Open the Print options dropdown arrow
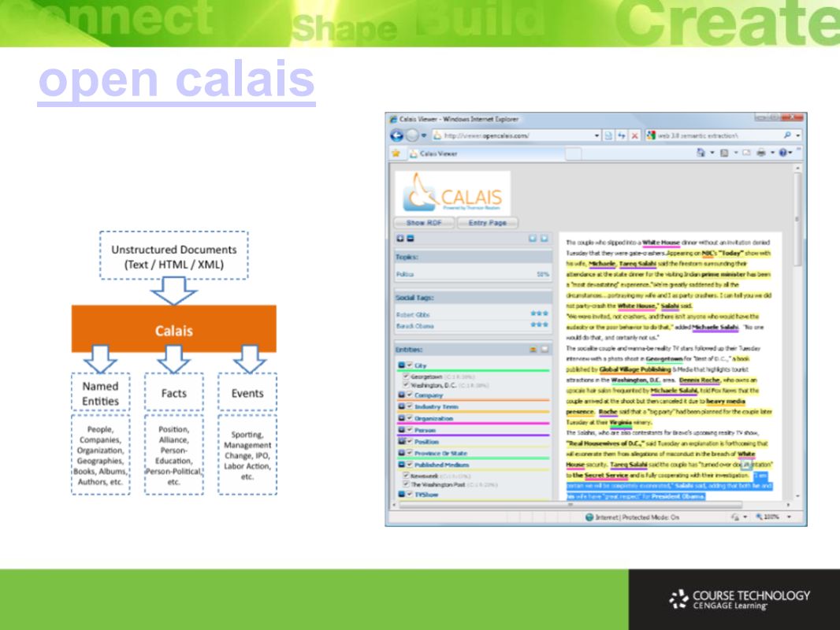 [772, 153]
